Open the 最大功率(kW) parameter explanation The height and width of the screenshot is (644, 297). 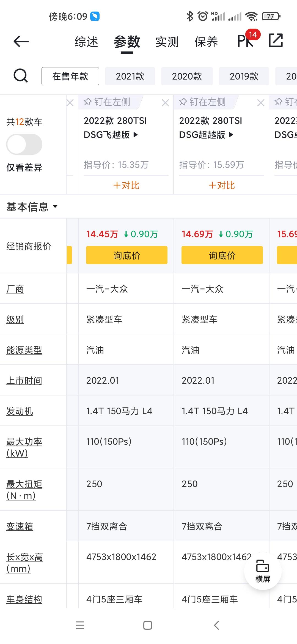(24, 447)
